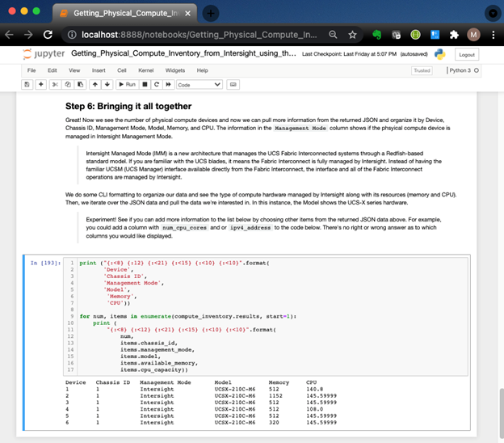Open the Widgets menu
The image size is (504, 443).
[174, 70]
